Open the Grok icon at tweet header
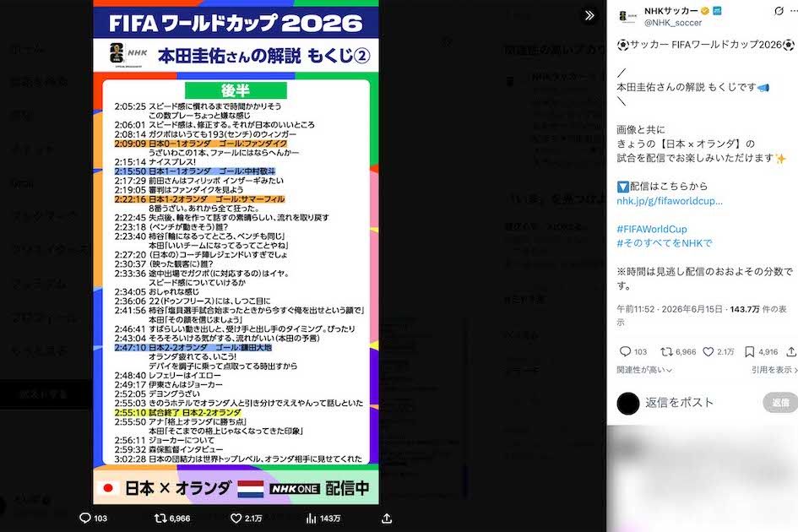 point(779,11)
